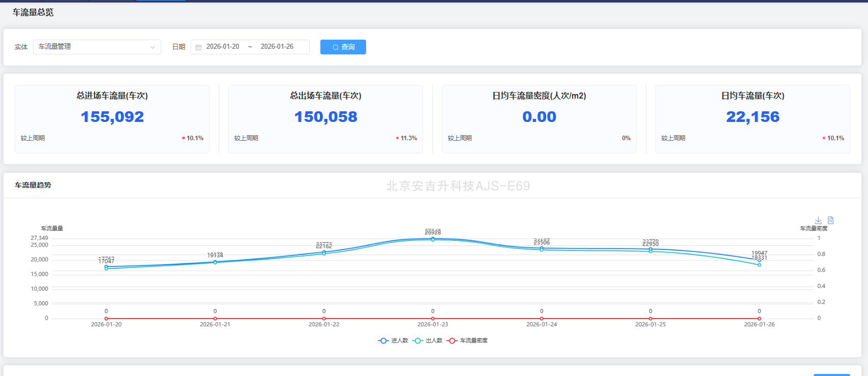The width and height of the screenshot is (868, 376).
Task: Click the 总出场车流量 value 150,058
Action: [x=325, y=117]
